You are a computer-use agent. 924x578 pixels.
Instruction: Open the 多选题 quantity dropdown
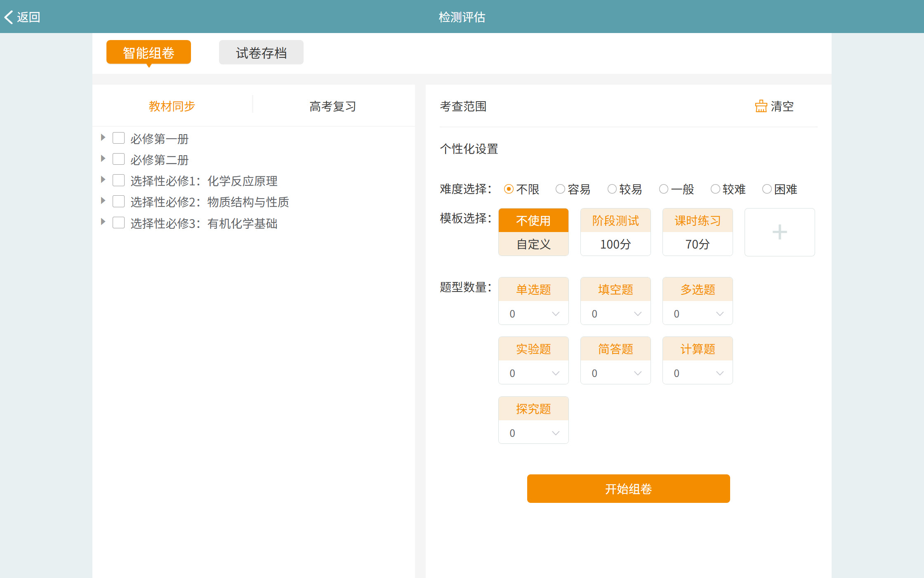click(x=698, y=314)
